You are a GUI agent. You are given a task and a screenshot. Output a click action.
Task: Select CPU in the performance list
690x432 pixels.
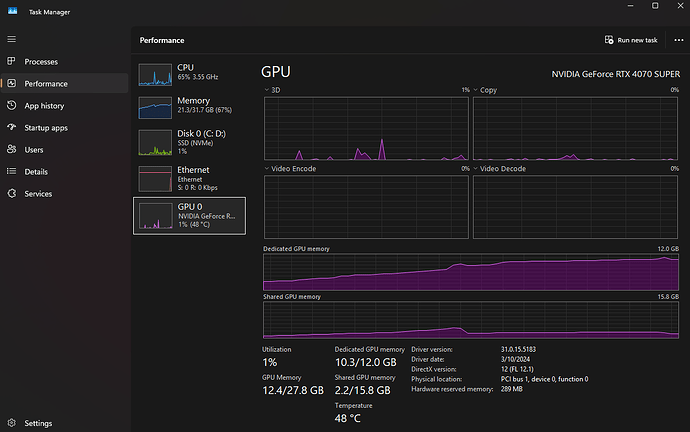[x=188, y=75]
